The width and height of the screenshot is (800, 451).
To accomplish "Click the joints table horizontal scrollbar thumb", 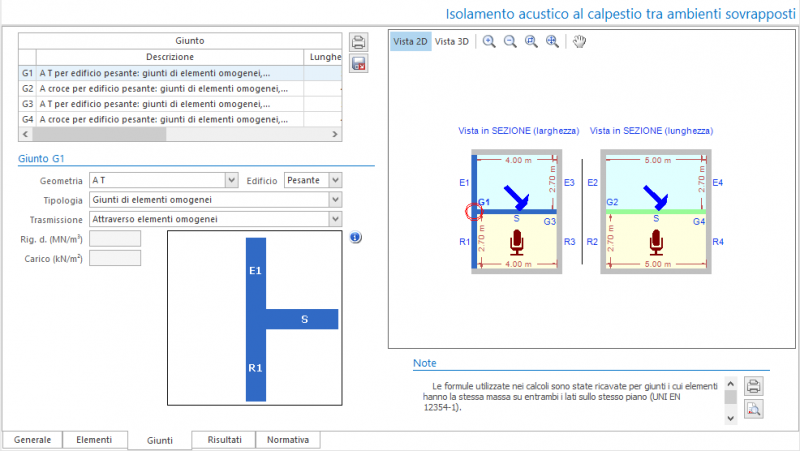I will click(99, 134).
